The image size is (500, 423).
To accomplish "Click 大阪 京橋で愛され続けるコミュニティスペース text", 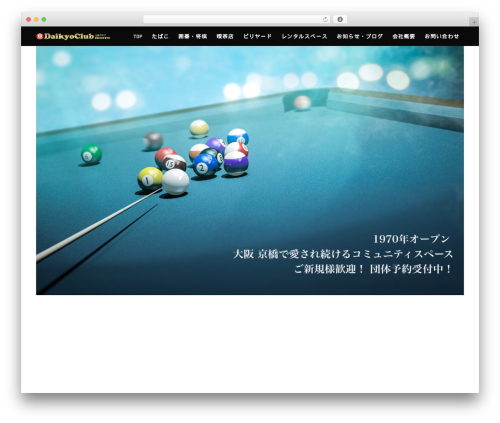I will pos(343,254).
